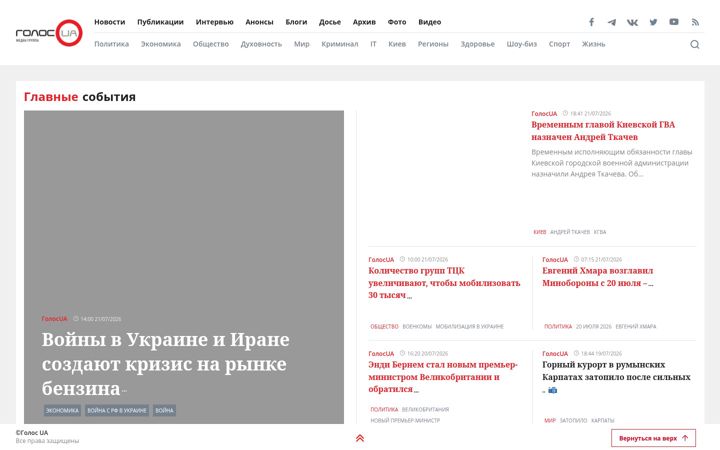Open the Архив menu item
Viewport: 720px width, 450px height.
[364, 22]
